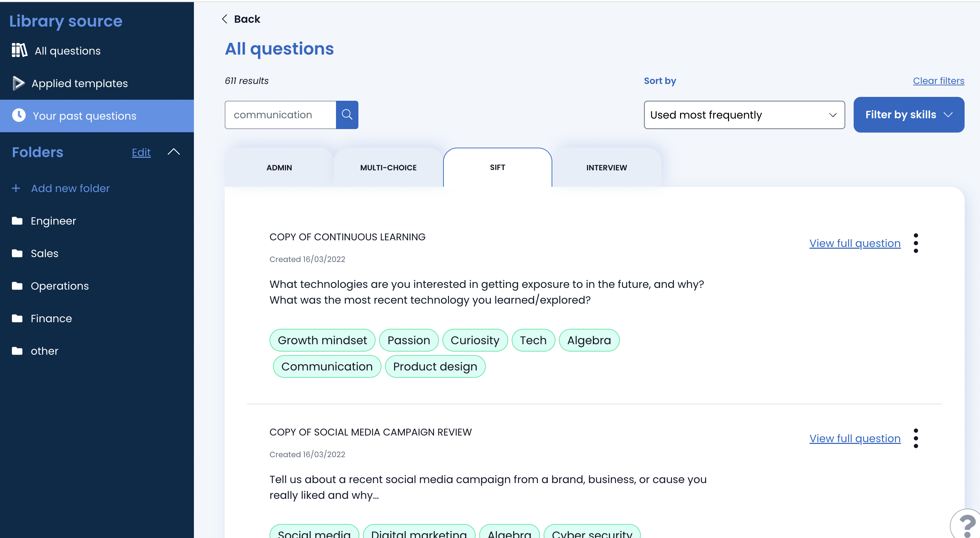Open the Finance folder
The image size is (980, 538).
click(x=51, y=319)
